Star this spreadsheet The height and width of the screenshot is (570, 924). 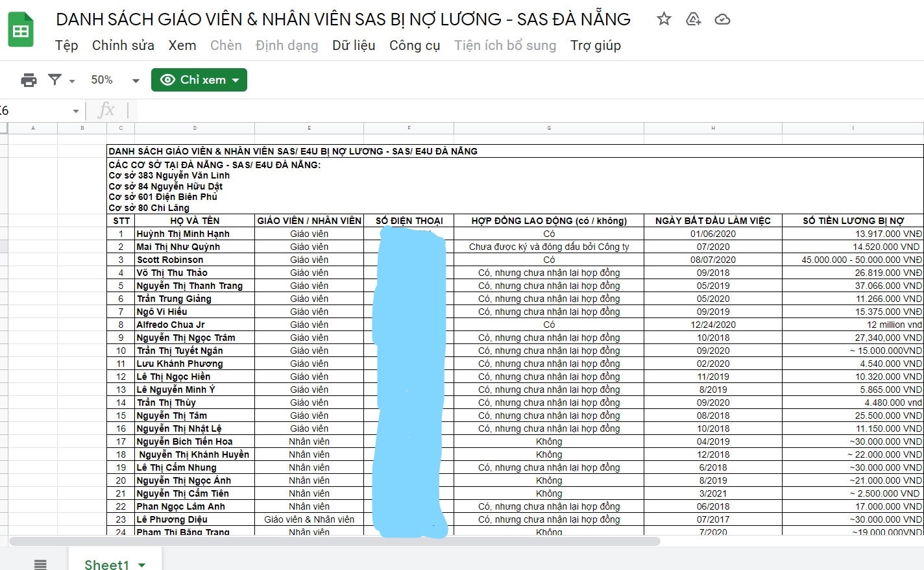pos(664,19)
